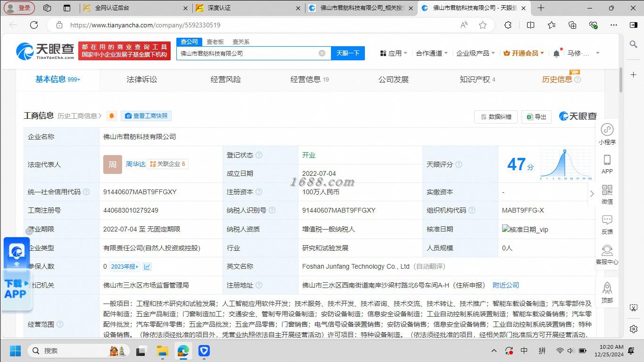Select the 查关系 search mode
Image resolution: width=644 pixels, height=362 pixels.
241,42
